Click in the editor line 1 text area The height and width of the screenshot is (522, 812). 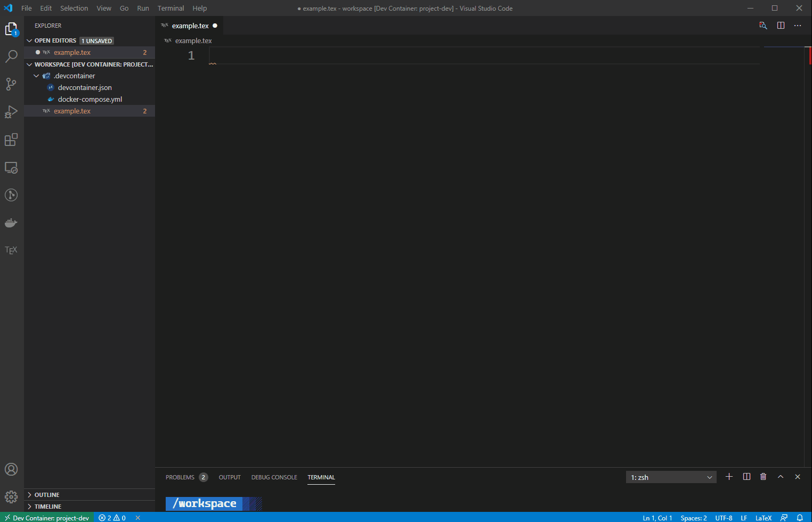coord(484,55)
